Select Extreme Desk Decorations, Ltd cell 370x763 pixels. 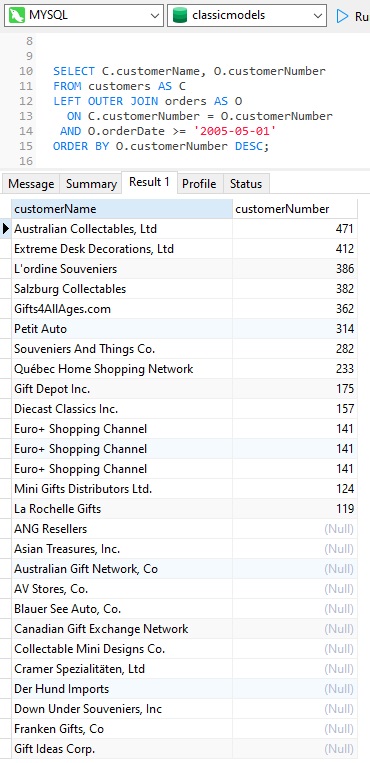(x=122, y=249)
